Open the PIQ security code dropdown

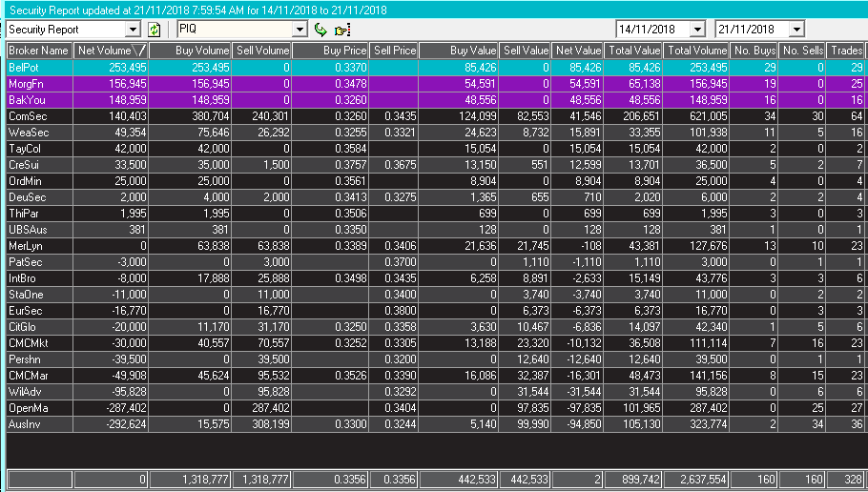click(300, 30)
